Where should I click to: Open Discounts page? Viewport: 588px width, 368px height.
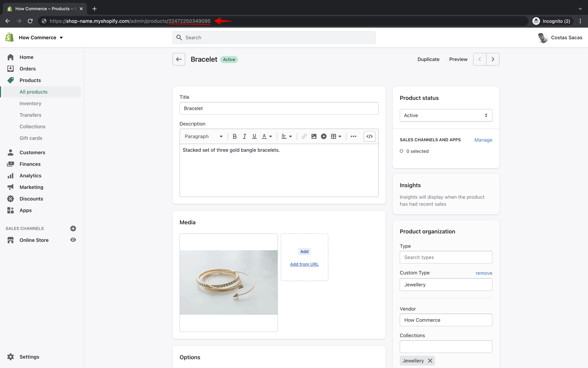[x=31, y=199]
